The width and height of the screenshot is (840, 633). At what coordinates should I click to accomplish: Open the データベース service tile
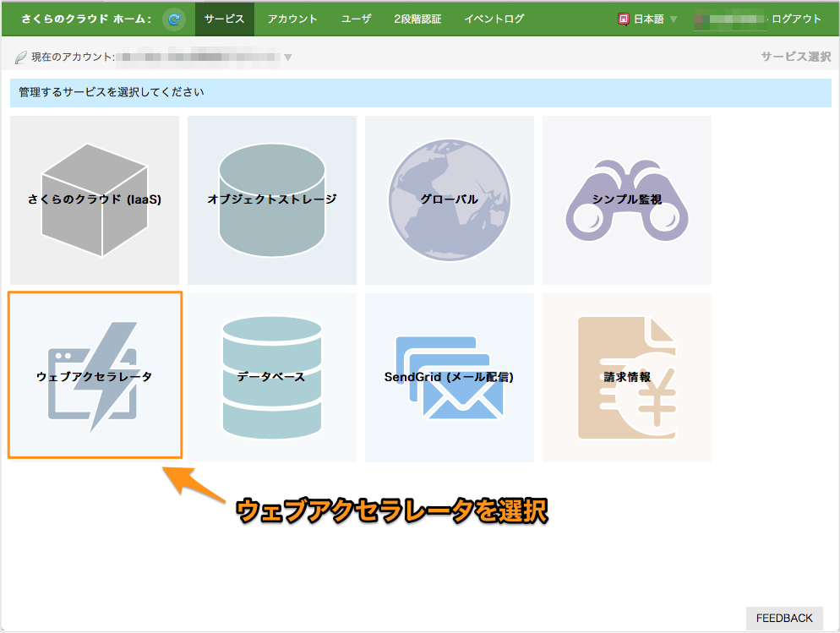tap(272, 378)
